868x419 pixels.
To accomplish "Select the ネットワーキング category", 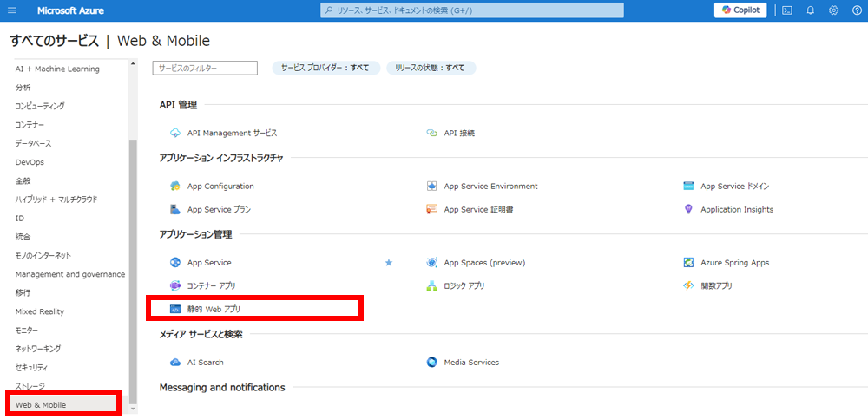I will (38, 349).
